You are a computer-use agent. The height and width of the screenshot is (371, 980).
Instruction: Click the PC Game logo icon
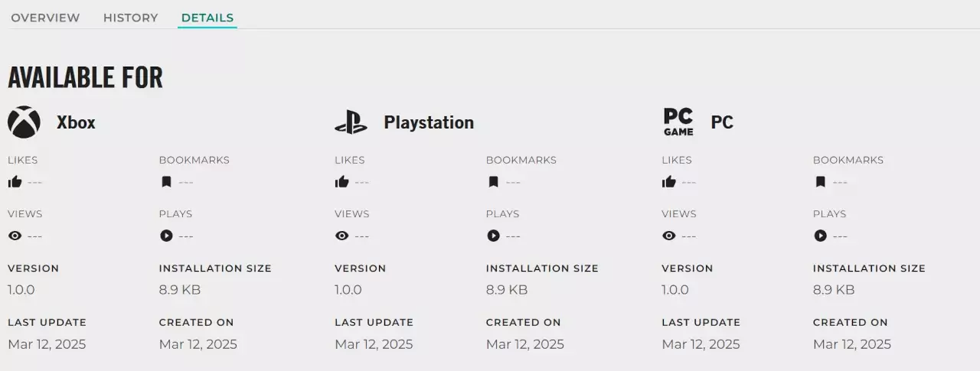point(678,122)
